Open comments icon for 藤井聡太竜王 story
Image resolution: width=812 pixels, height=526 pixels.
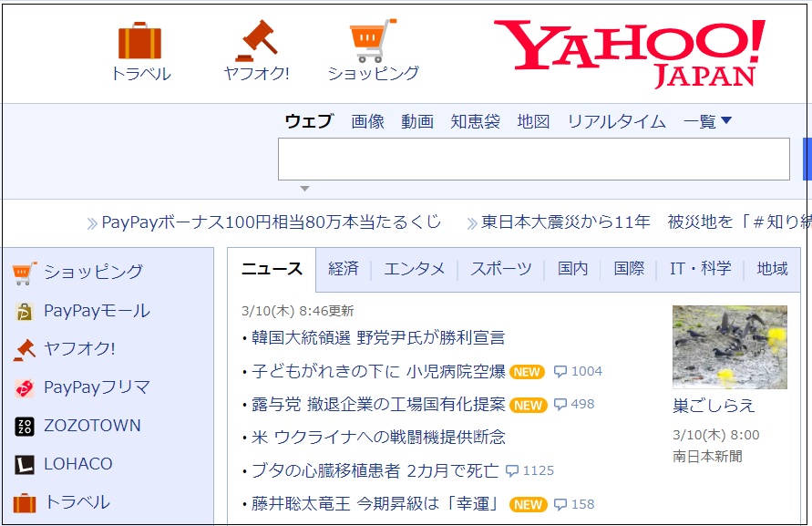[x=560, y=504]
